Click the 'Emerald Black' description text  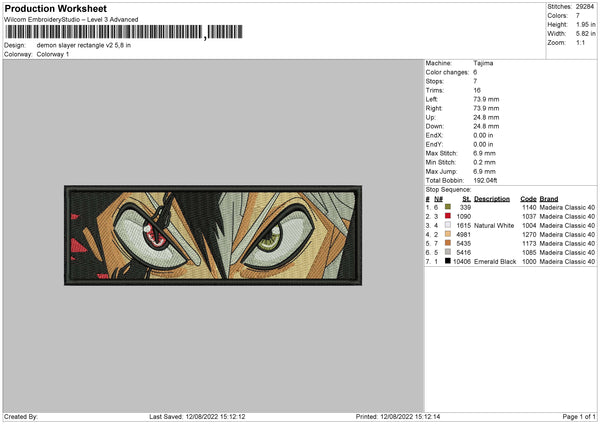click(x=495, y=262)
